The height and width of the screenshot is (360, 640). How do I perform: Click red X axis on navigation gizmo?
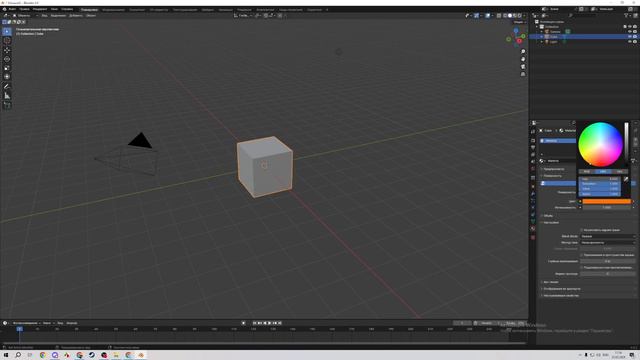tap(519, 41)
